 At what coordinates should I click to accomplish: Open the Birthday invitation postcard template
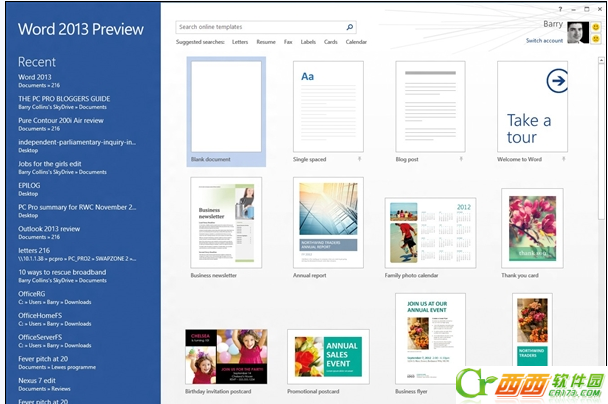click(226, 357)
